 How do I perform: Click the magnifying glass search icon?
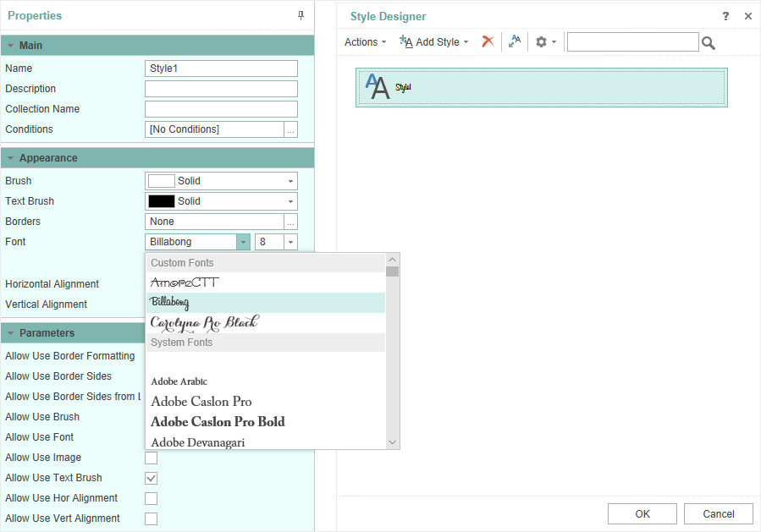click(709, 43)
